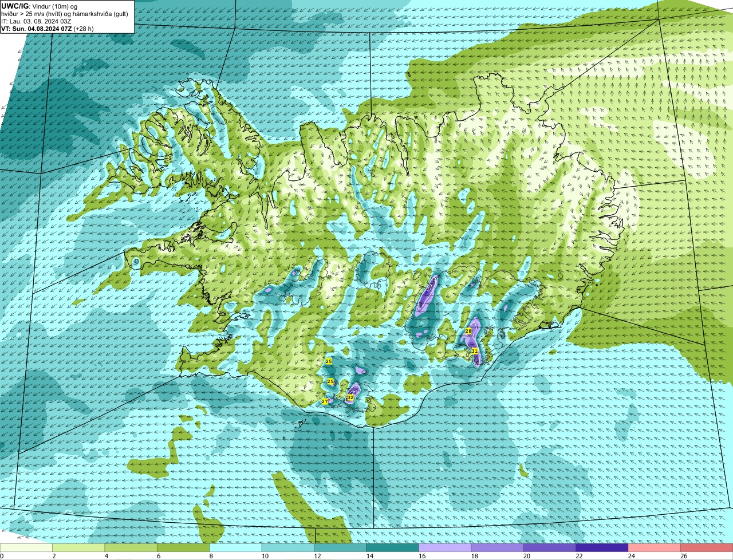This screenshot has width=733, height=560.
Task: Pick the 22–24 m/s dark indigo scale swatch
Action: (602, 547)
